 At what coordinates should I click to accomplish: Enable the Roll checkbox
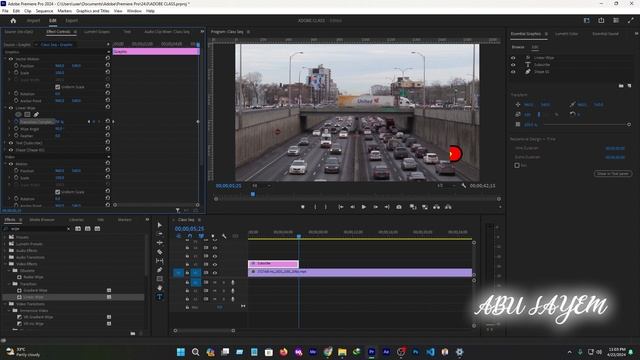coord(517,165)
